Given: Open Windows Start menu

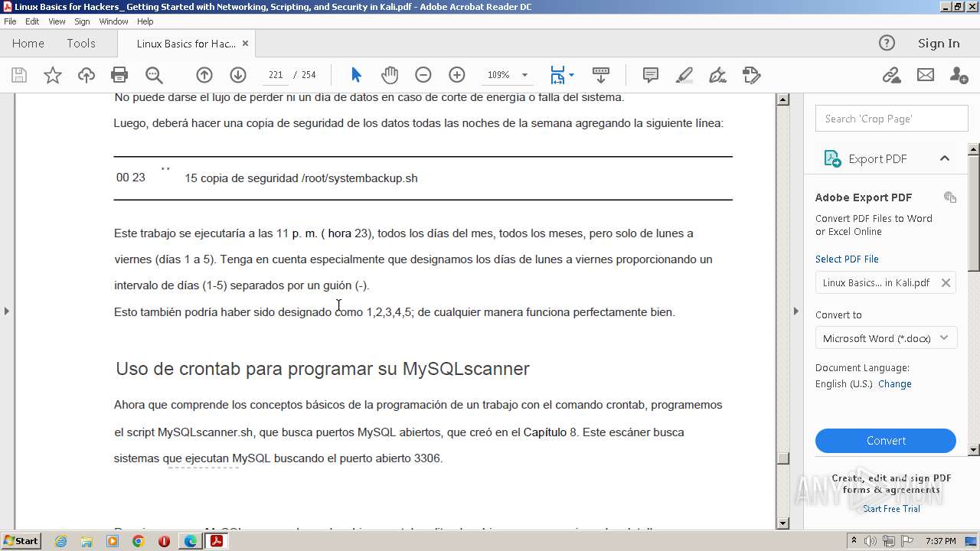Looking at the screenshot, I should tap(21, 541).
